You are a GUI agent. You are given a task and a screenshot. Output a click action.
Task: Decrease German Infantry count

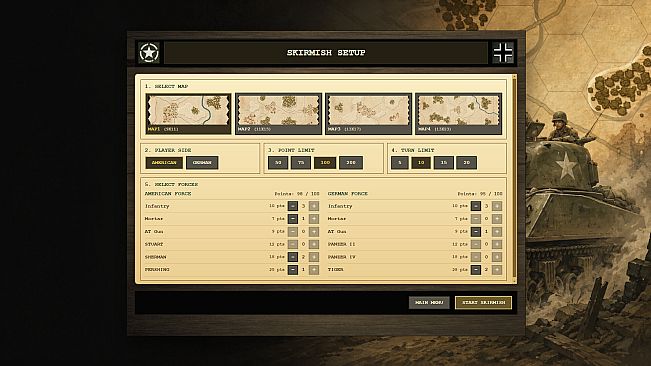point(476,206)
